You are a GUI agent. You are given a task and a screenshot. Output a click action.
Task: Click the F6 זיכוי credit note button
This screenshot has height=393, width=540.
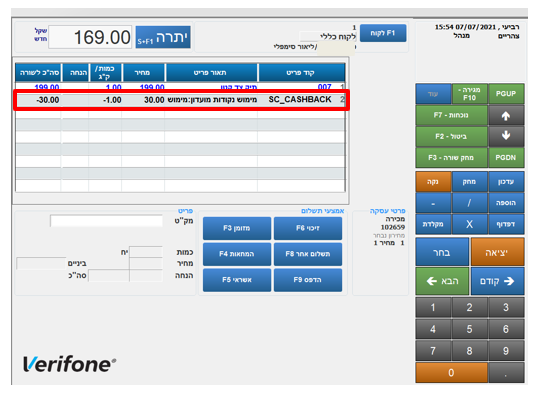click(x=308, y=228)
